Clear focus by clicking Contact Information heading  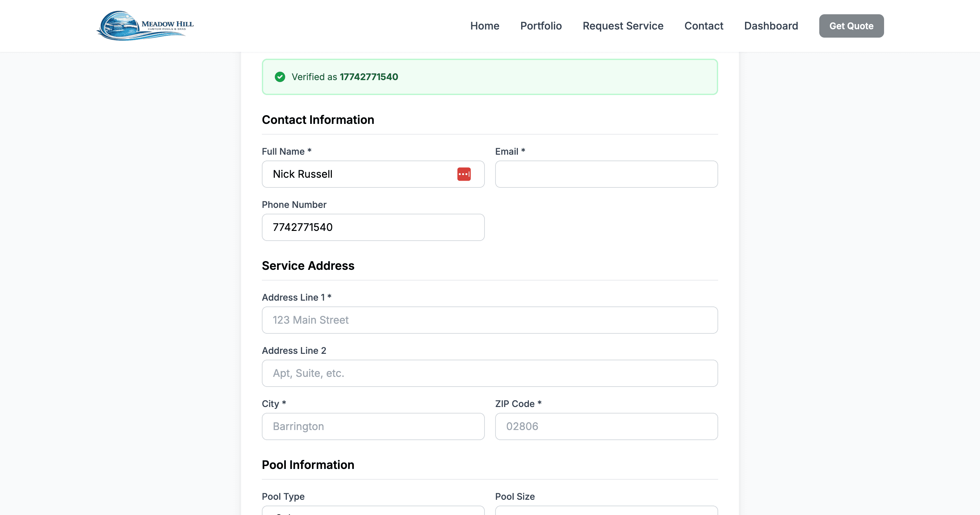pyautogui.click(x=318, y=120)
